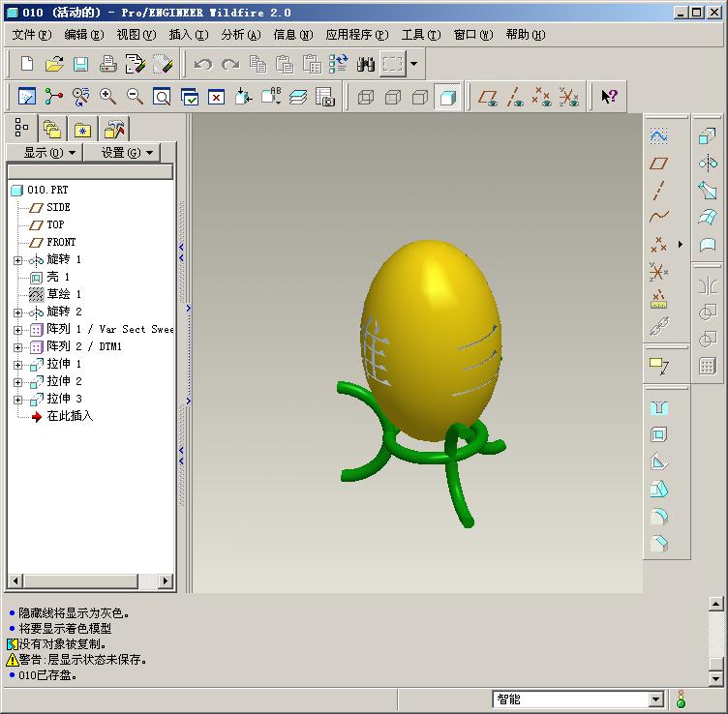The height and width of the screenshot is (714, 728).
Task: Open a file with the folder icon
Action: point(54,64)
